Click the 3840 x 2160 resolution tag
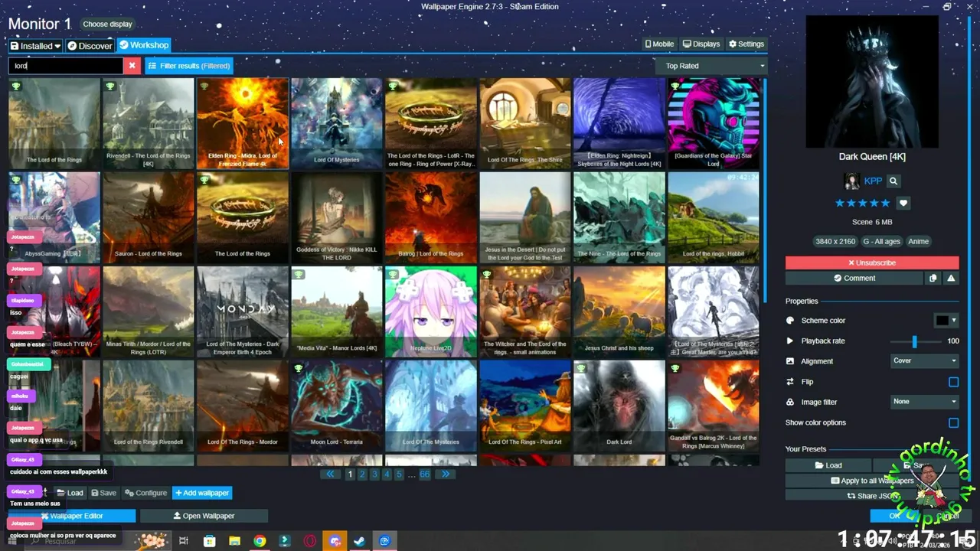 pos(835,242)
